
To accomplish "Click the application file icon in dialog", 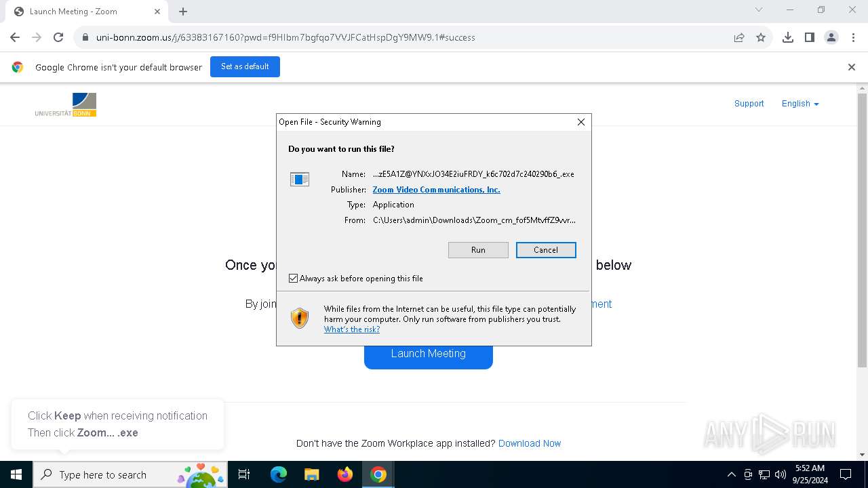I will click(x=300, y=179).
